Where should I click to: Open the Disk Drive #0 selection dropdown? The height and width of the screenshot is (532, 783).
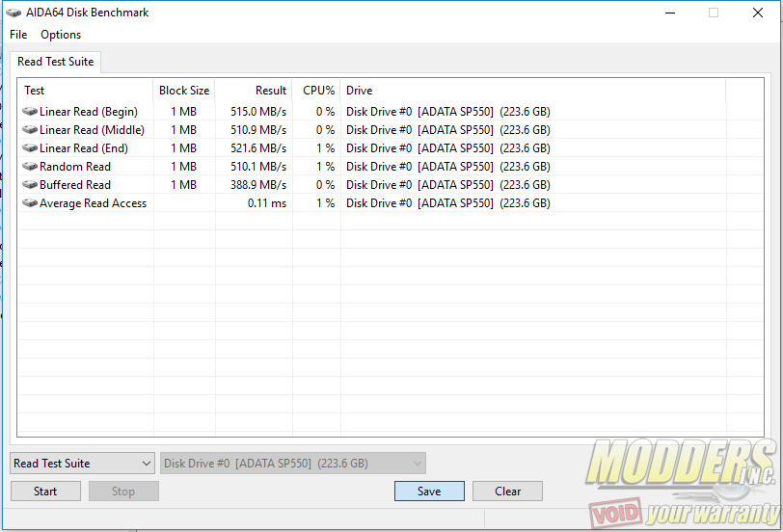[x=292, y=464]
